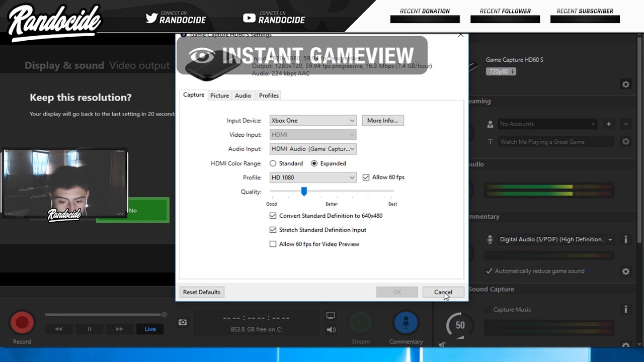Screen dimensions: 644x362
Task: Open the Input Device dropdown
Action: pos(313,121)
